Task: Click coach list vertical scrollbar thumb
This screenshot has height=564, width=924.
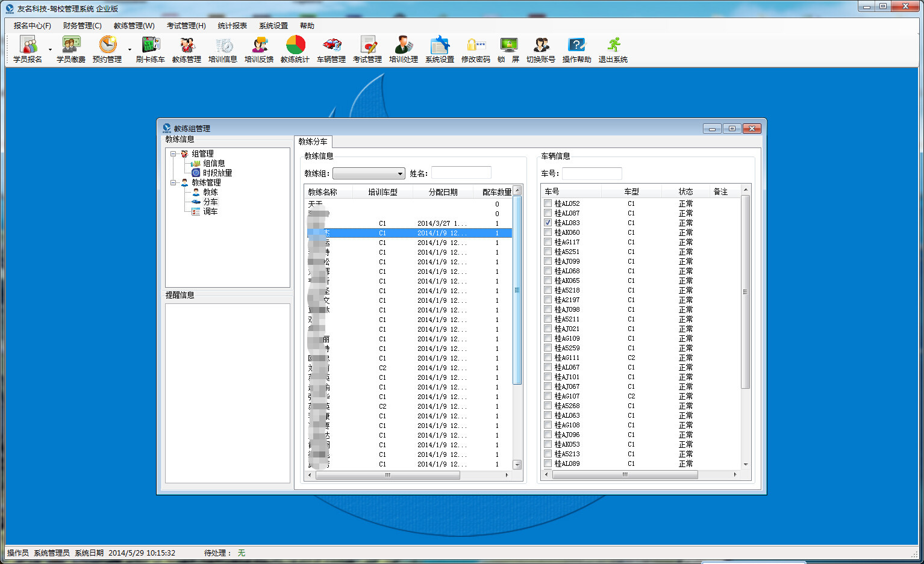Action: (x=517, y=290)
